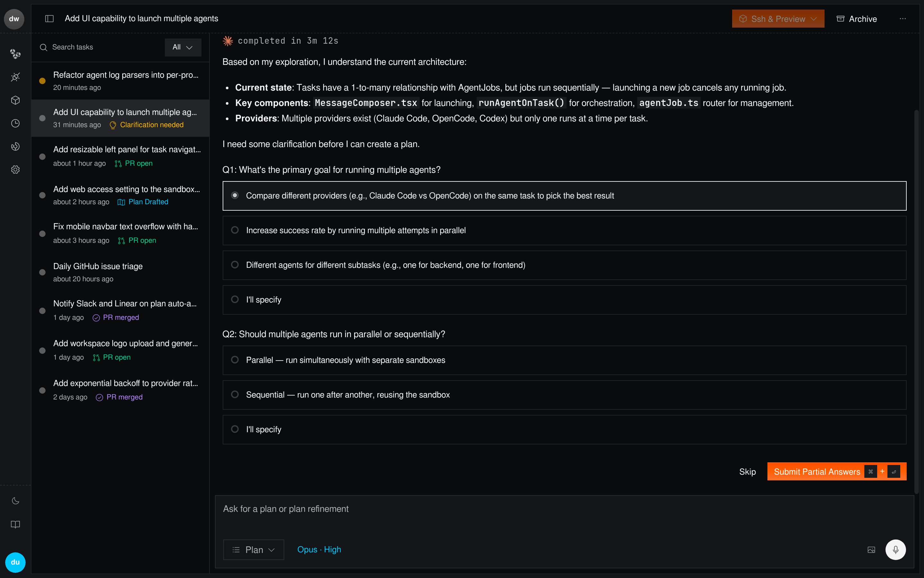Change the Opus · High model selector
The image size is (924, 578).
[x=319, y=550]
